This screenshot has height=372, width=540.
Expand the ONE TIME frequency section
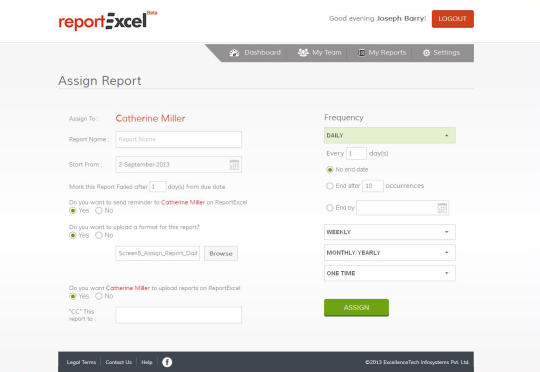390,273
